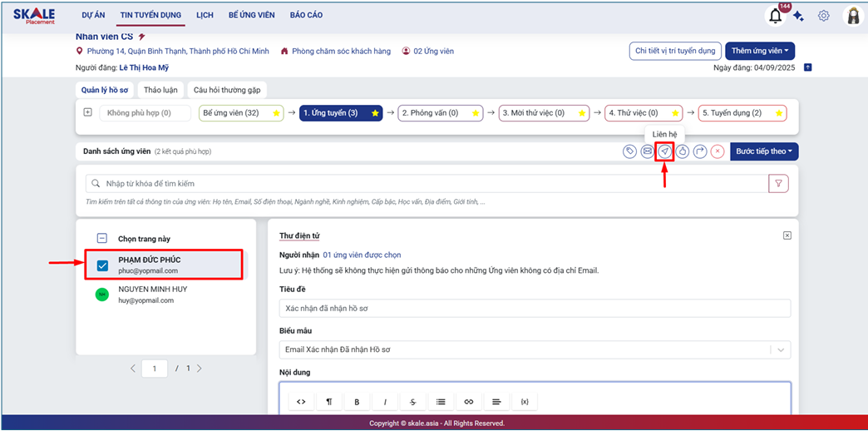Switch to the Thảo luận tab
868x431 pixels.
click(x=160, y=90)
